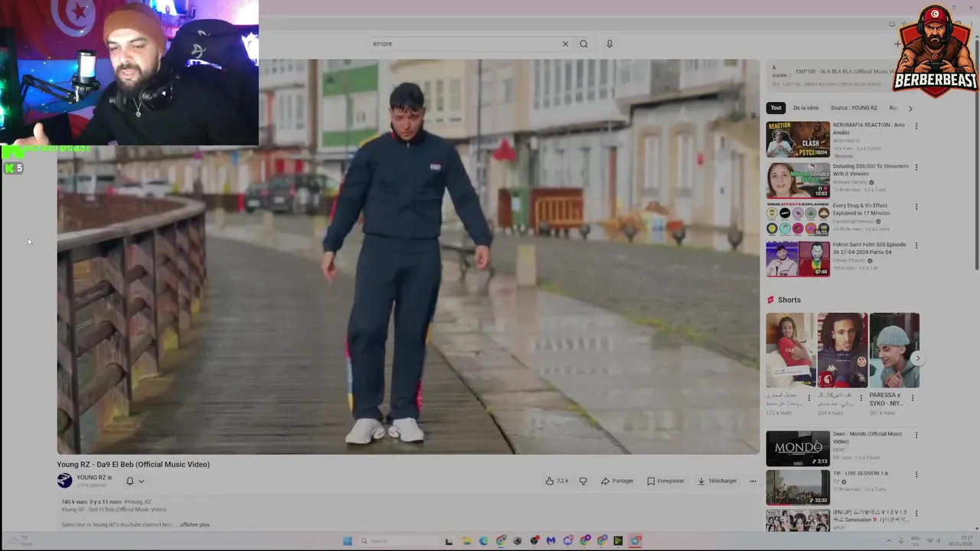Save the video with the Enregistrer button
This screenshot has height=551, width=980.
tap(665, 481)
